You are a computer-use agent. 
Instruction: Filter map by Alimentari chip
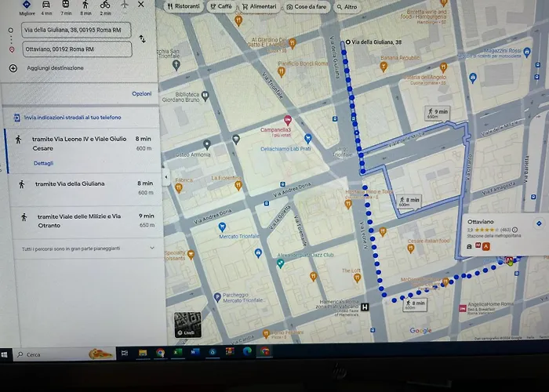tap(259, 6)
